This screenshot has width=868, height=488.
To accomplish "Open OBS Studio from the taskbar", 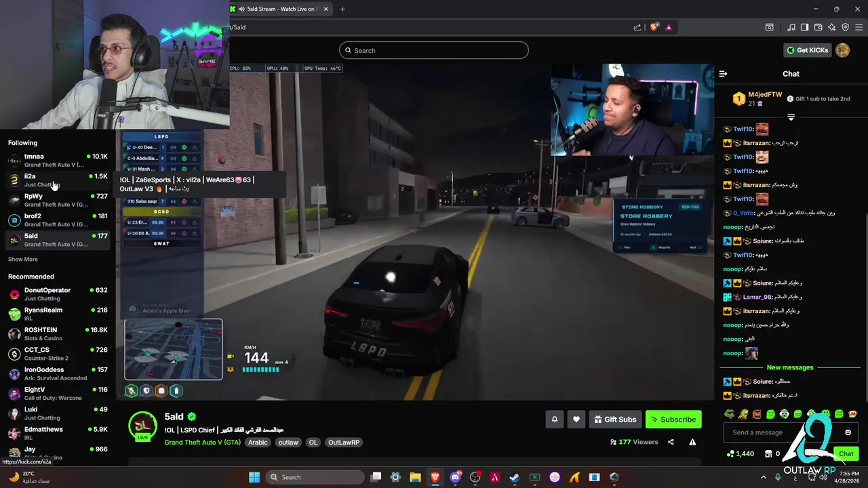I will (x=475, y=477).
